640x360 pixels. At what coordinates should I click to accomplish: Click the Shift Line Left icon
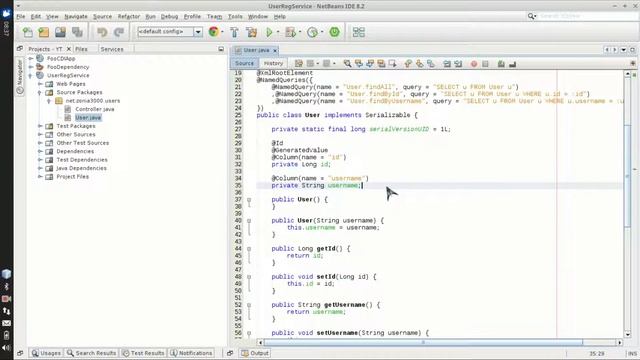[447, 64]
